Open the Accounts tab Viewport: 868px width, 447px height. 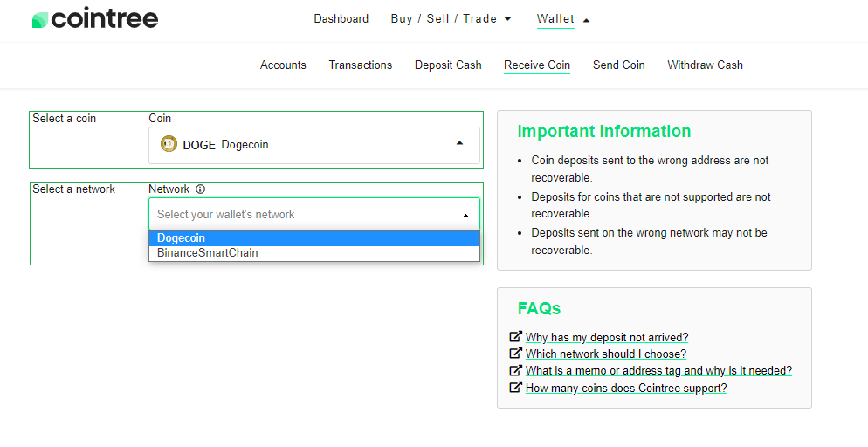coord(283,65)
